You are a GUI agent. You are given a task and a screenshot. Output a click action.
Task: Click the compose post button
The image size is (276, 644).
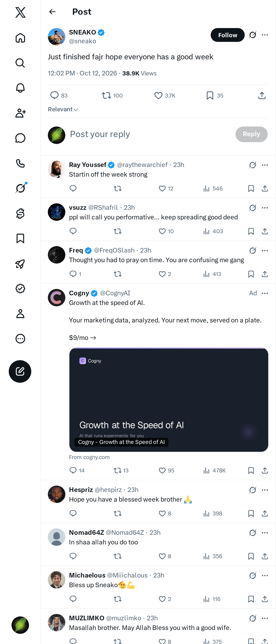coord(20,371)
